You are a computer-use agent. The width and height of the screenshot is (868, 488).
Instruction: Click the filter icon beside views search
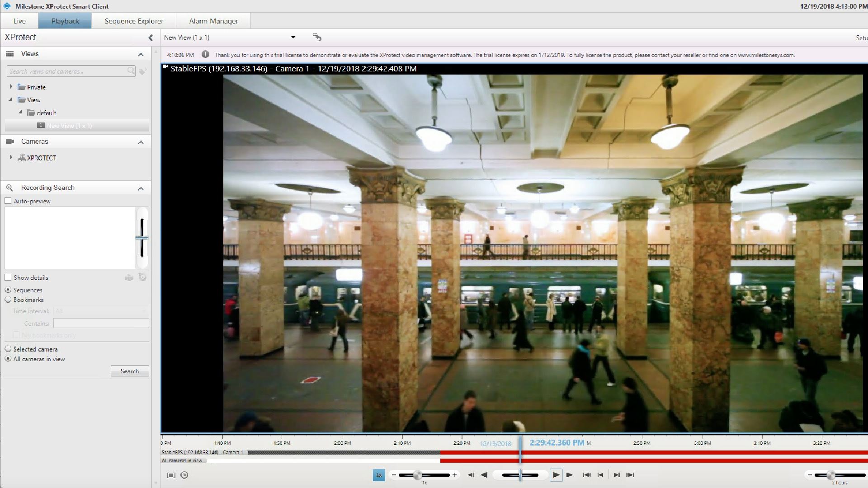142,71
